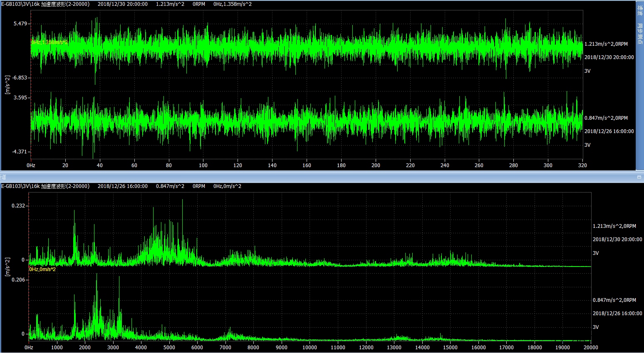Maximize the spectrum panel using its title bar icon
Screen dimensions: 644x353
point(639,177)
